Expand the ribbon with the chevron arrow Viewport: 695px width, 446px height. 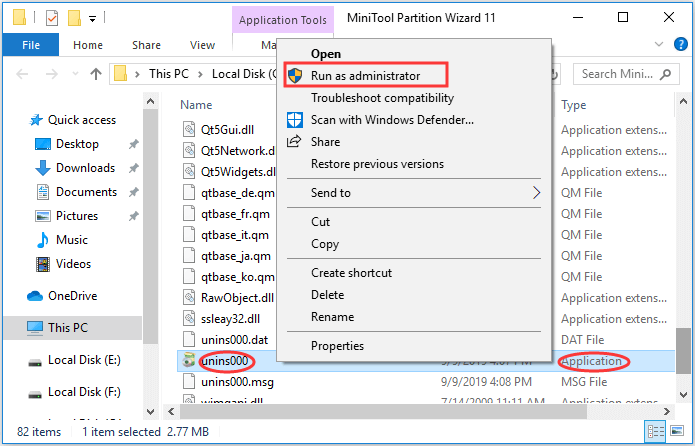(x=659, y=44)
